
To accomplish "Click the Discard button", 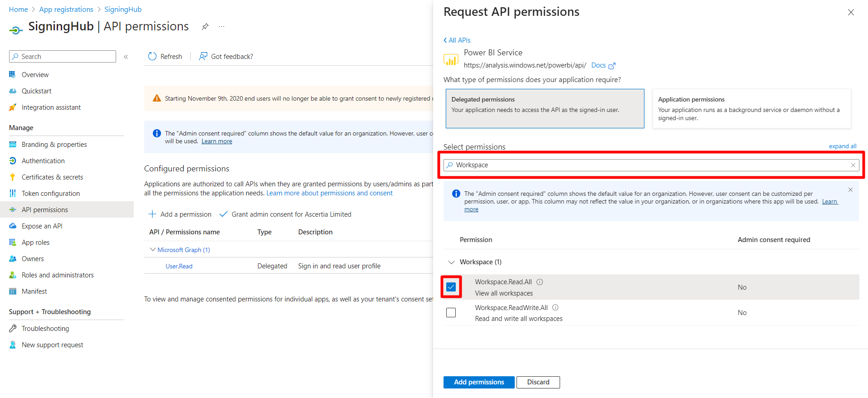I will [x=538, y=382].
